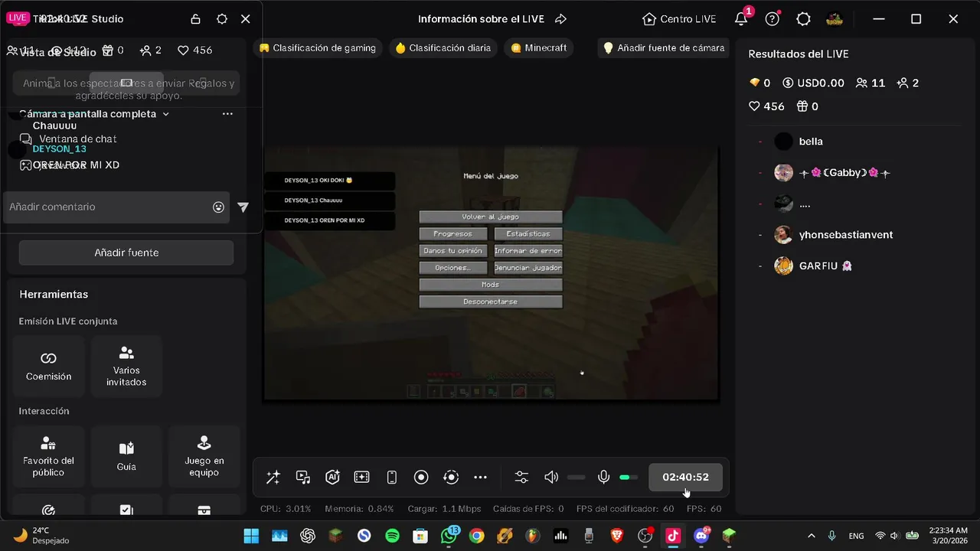Open the audio mixer sliders icon
Viewport: 980px width, 551px height.
(x=521, y=478)
